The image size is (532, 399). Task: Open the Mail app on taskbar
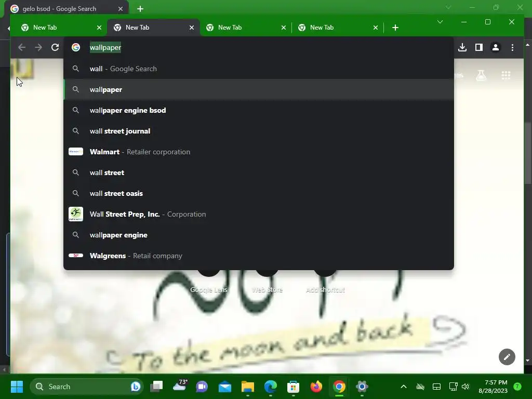pos(224,387)
